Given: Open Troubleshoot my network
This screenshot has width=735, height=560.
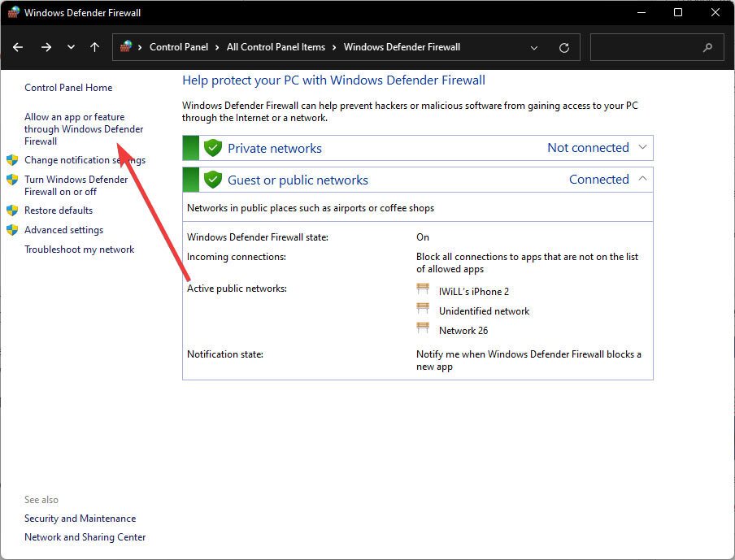Looking at the screenshot, I should [79, 250].
